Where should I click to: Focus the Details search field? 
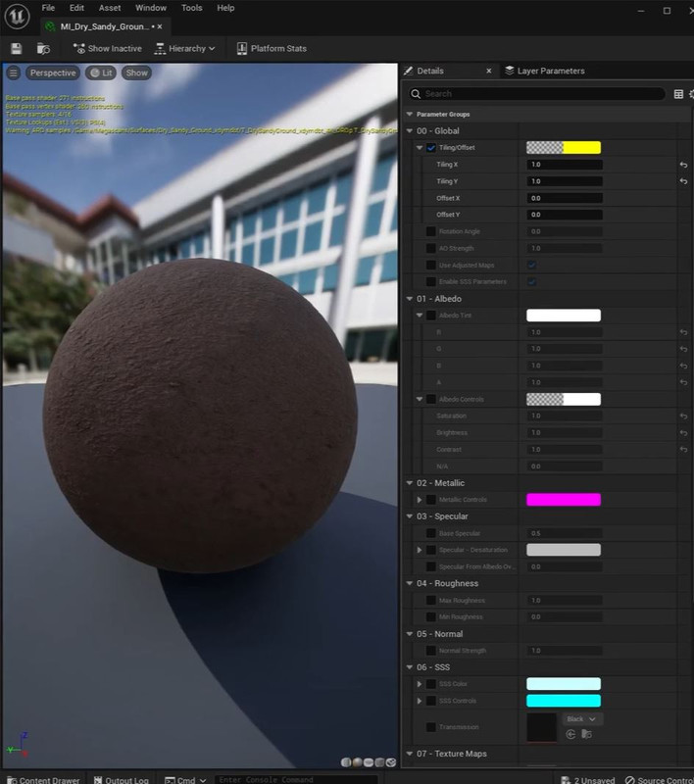click(537, 94)
